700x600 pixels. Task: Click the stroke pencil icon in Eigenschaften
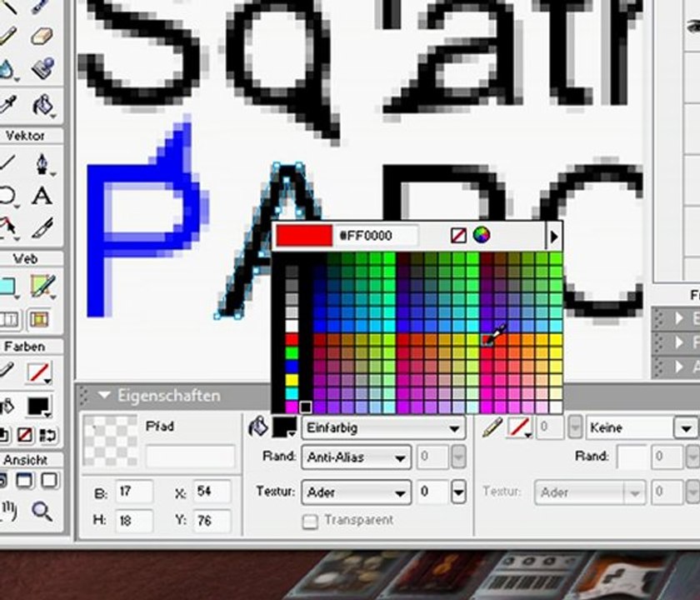click(x=492, y=427)
